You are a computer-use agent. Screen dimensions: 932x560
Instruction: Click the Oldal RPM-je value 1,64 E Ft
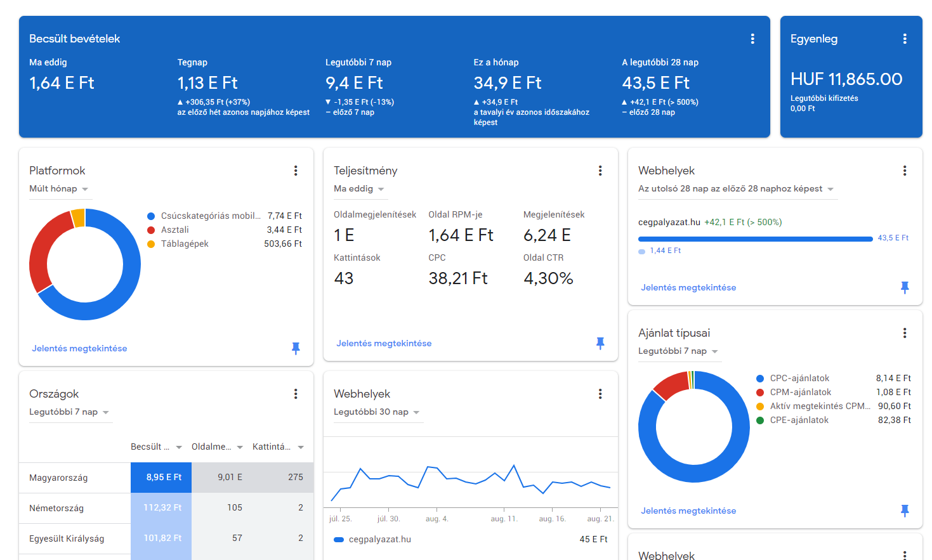(461, 235)
